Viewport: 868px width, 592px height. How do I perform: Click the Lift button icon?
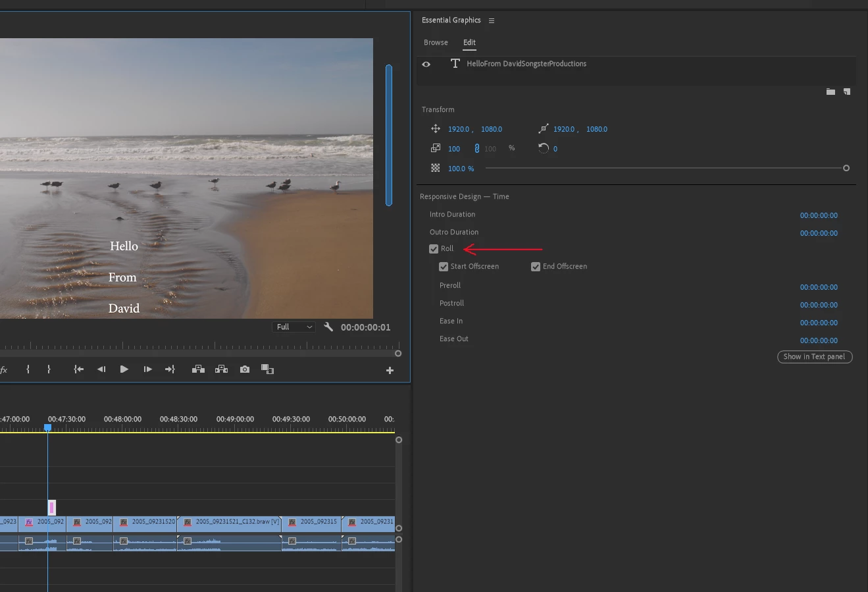point(198,369)
